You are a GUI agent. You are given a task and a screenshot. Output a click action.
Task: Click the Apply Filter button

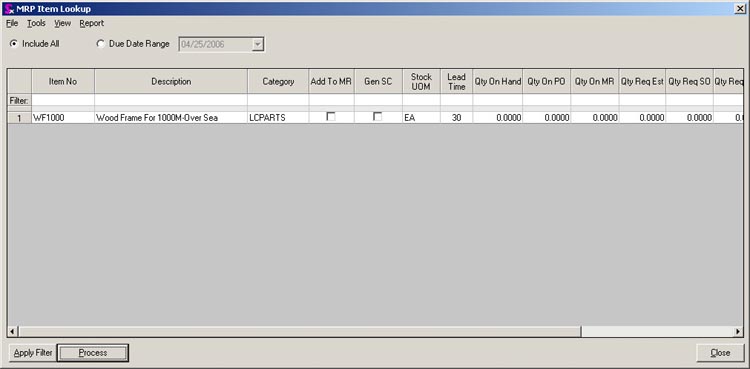tap(33, 353)
